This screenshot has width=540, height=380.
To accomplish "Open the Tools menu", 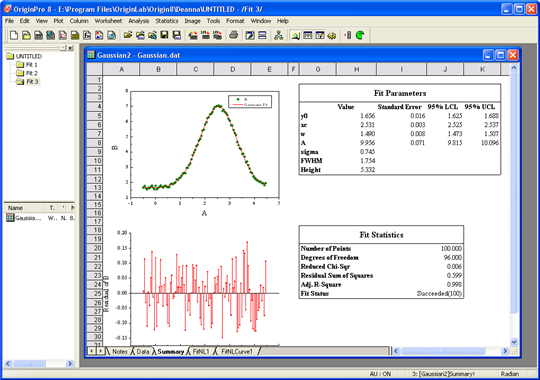I will pos(213,21).
